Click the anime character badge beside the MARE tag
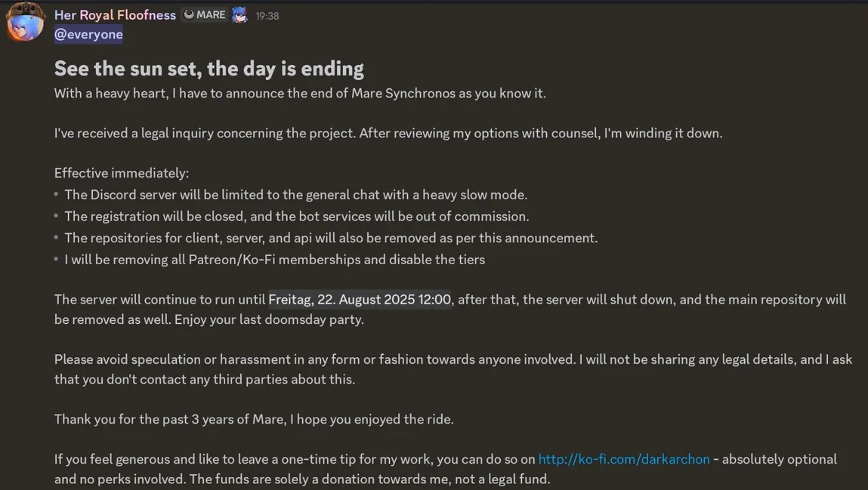Viewport: 868px width, 490px height. point(239,14)
